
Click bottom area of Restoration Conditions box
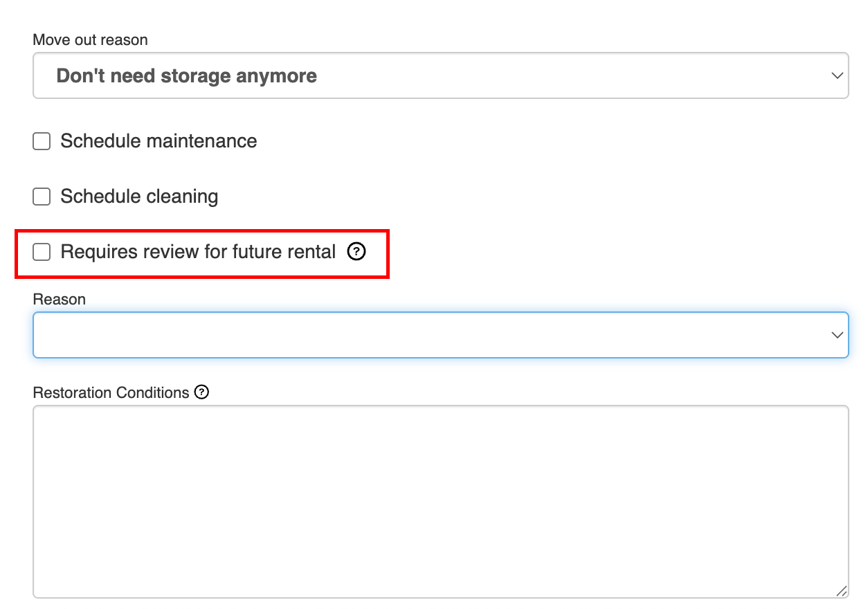click(x=440, y=578)
